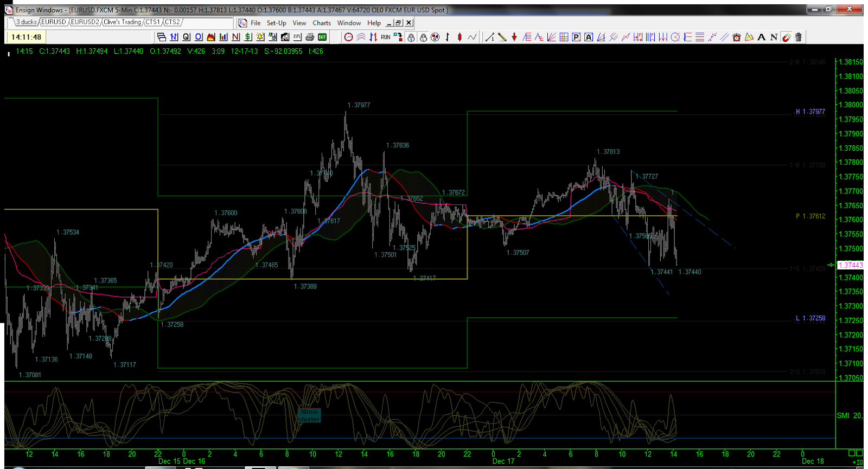Screen dimensions: 868x469
Task: Open the Set-Up menu
Action: click(x=276, y=23)
